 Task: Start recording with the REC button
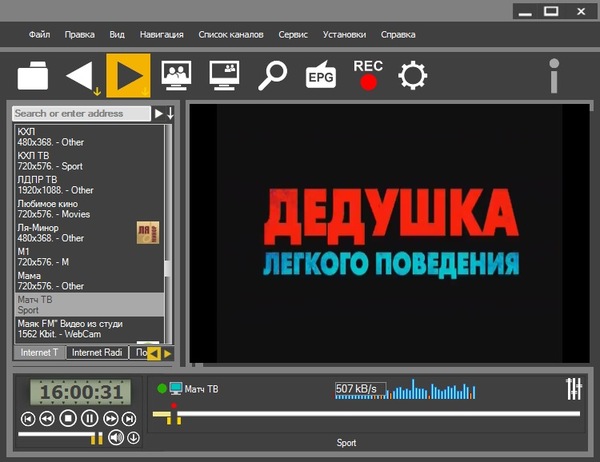pyautogui.click(x=368, y=75)
